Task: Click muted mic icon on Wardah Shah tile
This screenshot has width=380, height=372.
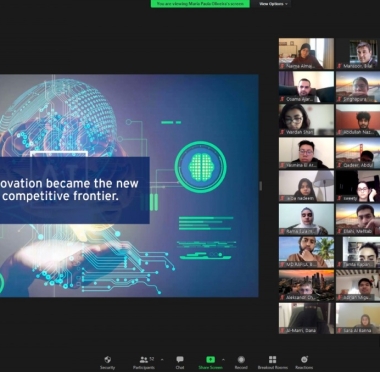Action: coord(282,132)
